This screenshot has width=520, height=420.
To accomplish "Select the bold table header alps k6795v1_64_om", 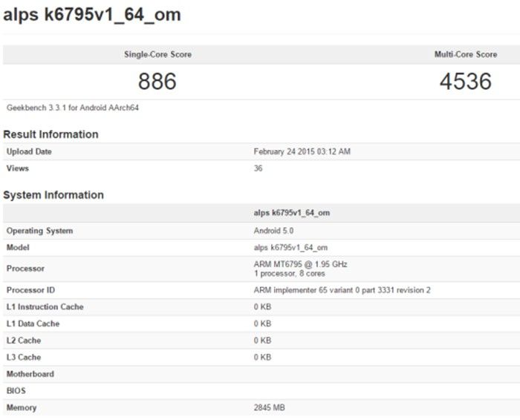I will click(x=292, y=213).
